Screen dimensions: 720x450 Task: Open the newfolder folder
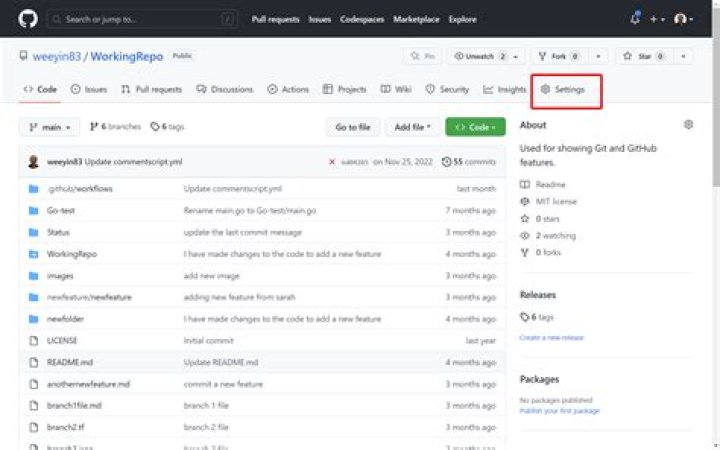pos(65,319)
